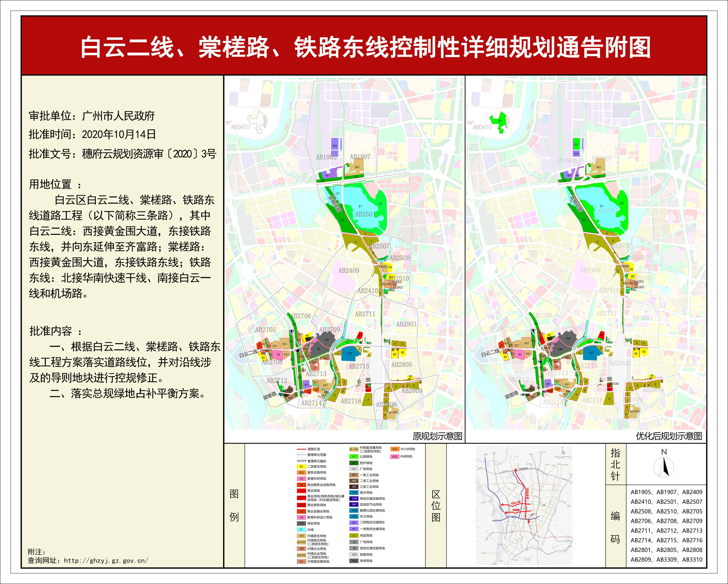
Task: Click the 编码 panel heading
Action: tap(615, 528)
